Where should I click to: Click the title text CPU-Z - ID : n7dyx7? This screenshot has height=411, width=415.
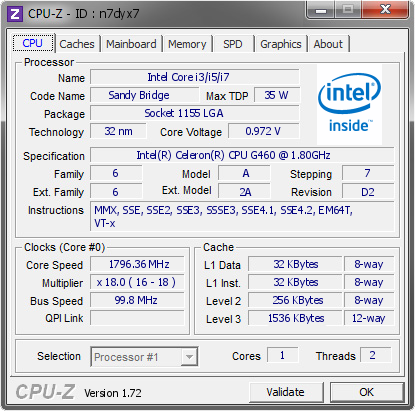[83, 14]
